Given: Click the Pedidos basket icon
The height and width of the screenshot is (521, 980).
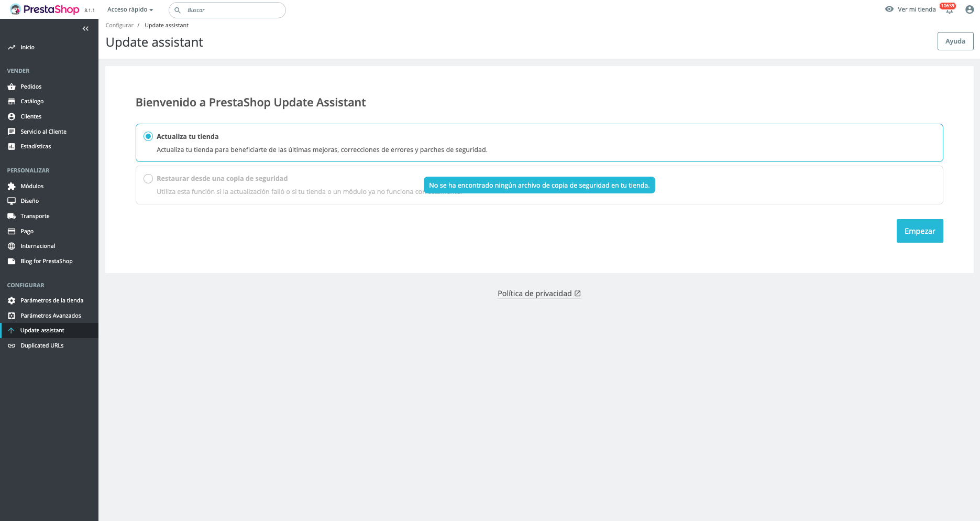Looking at the screenshot, I should click(x=12, y=86).
